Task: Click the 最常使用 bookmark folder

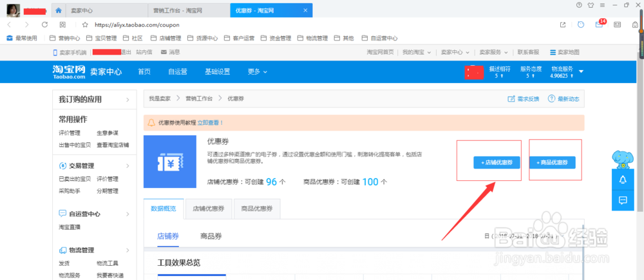Action: pyautogui.click(x=22, y=38)
